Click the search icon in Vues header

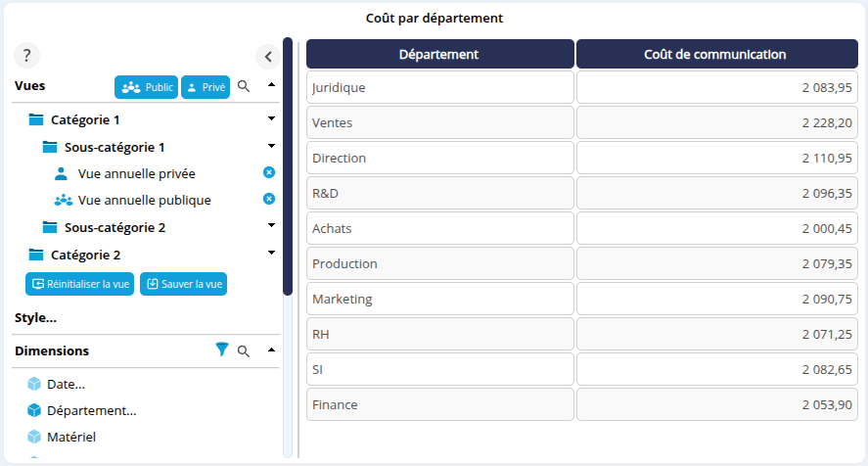(244, 86)
